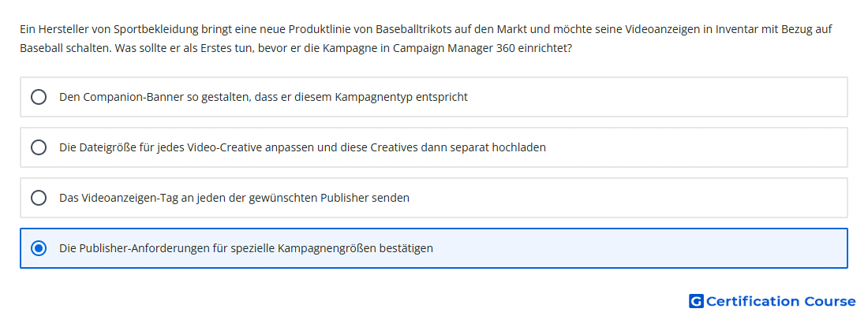Viewport: 868px width, 316px height.
Task: Click the word 'Baseballtrikots' in the question
Action: click(413, 28)
